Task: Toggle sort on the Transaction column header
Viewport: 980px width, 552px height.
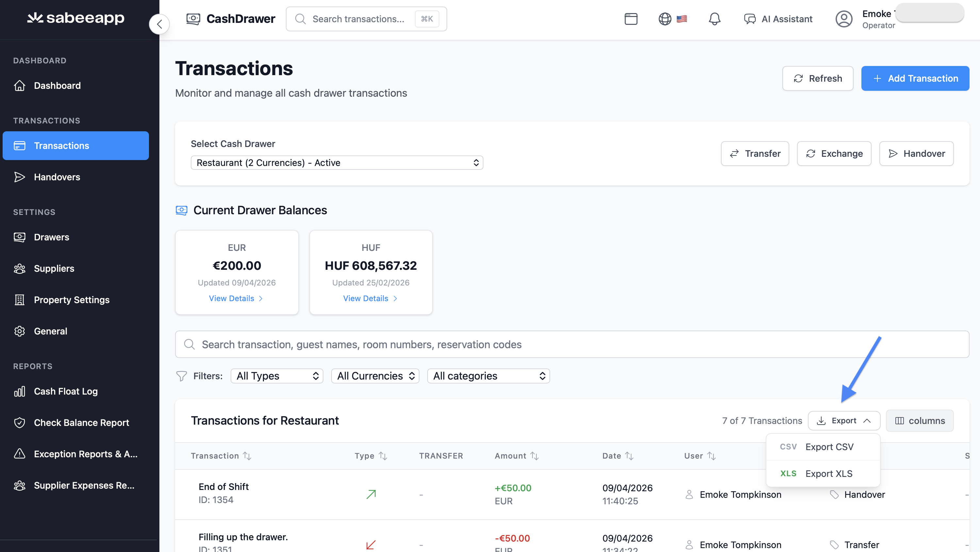Action: (x=247, y=456)
